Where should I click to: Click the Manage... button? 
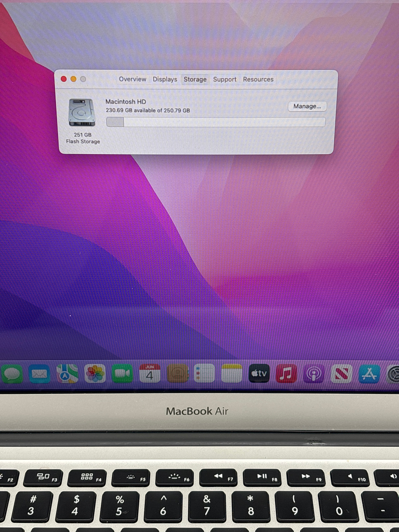(307, 106)
